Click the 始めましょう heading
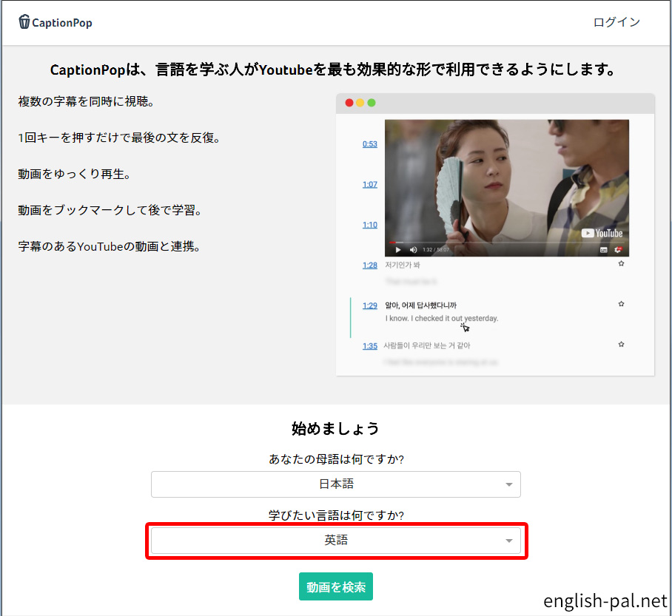Screen dimensions: 672x616 coord(335,428)
